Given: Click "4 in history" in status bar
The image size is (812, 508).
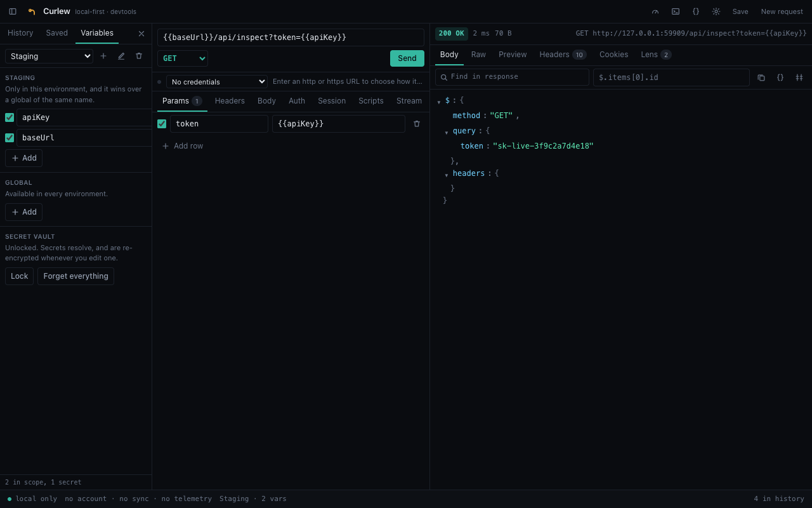Looking at the screenshot, I should coord(779,499).
